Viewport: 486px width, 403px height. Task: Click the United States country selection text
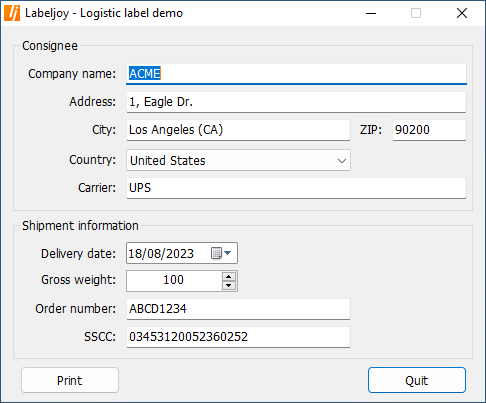click(x=168, y=161)
